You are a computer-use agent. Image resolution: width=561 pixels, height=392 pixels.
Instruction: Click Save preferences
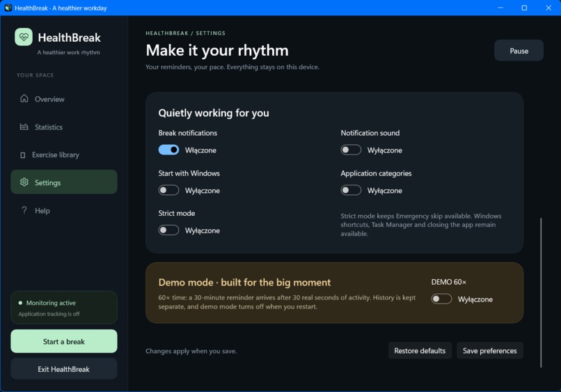pos(490,350)
